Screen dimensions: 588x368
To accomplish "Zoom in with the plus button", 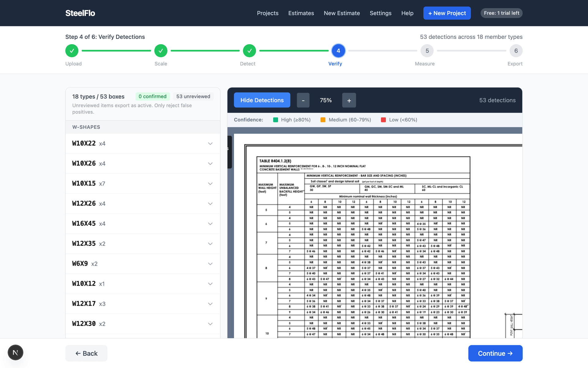I will click(x=349, y=100).
